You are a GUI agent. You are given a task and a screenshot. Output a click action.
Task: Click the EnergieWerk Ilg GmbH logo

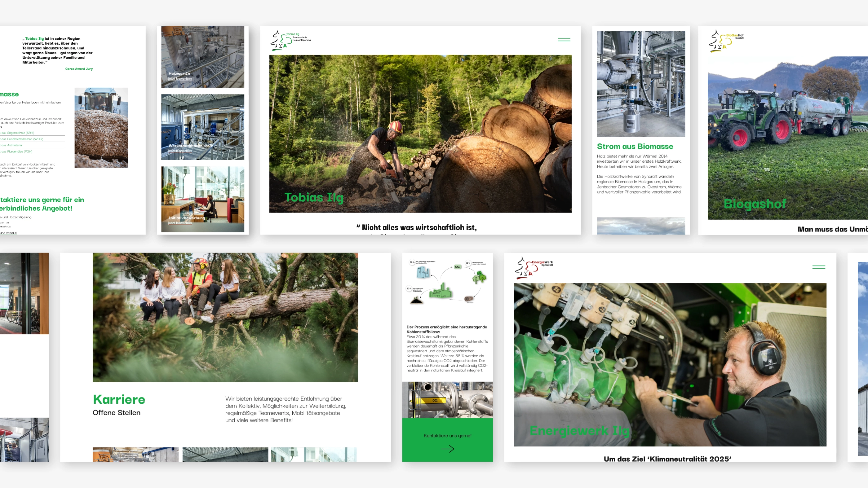click(534, 268)
